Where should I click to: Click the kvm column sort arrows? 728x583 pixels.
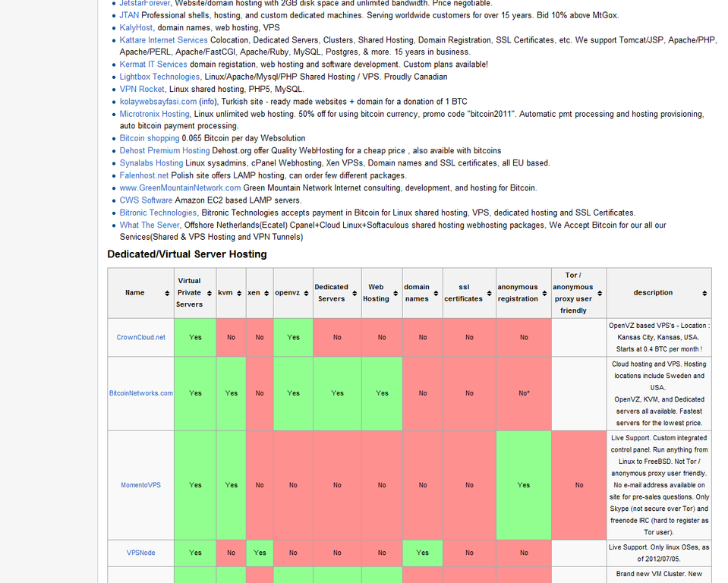tap(239, 293)
